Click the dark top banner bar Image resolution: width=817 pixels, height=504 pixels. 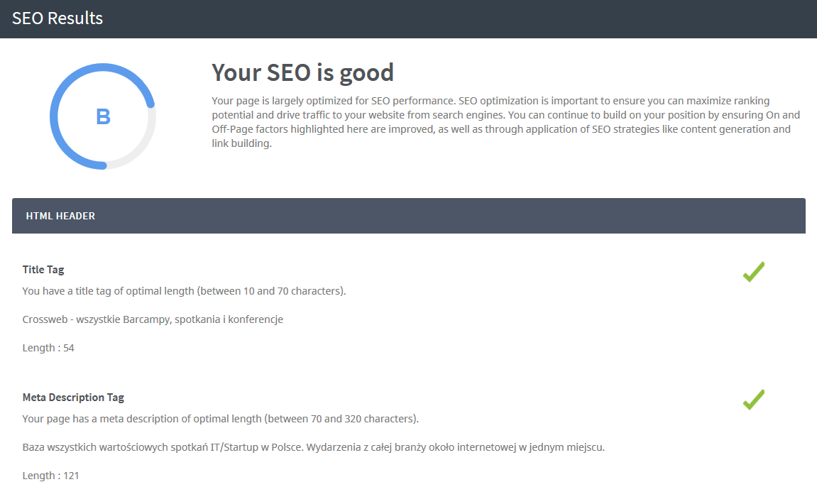(x=409, y=18)
